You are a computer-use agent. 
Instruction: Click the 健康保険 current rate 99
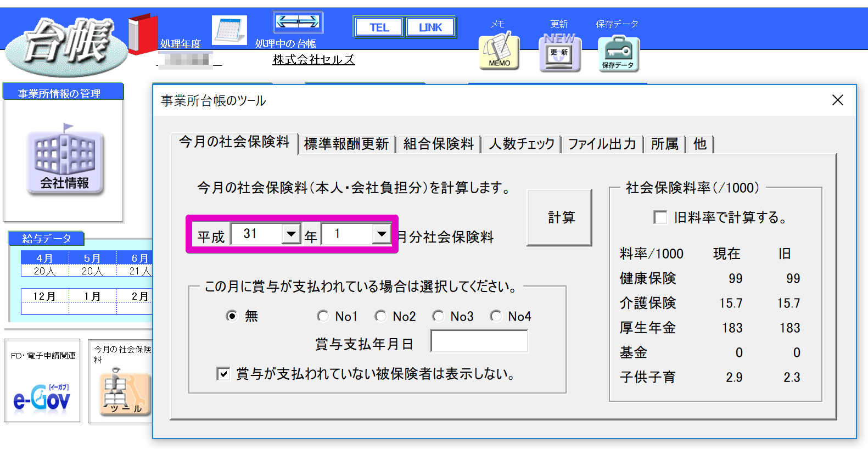[735, 279]
